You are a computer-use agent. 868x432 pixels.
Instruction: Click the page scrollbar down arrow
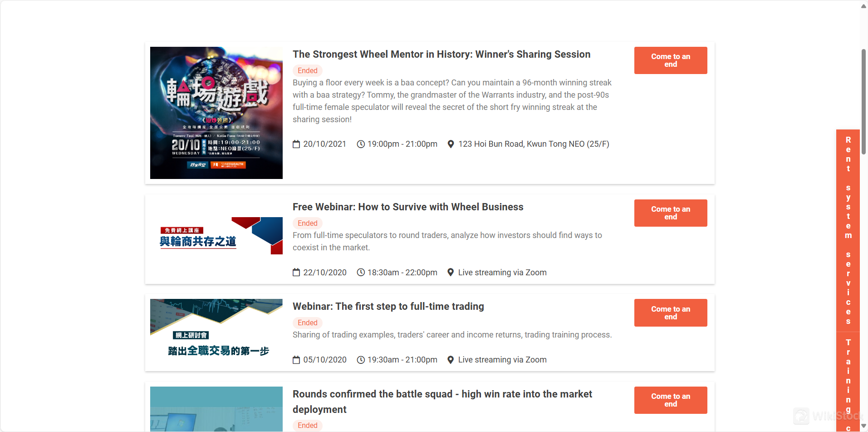864,426
